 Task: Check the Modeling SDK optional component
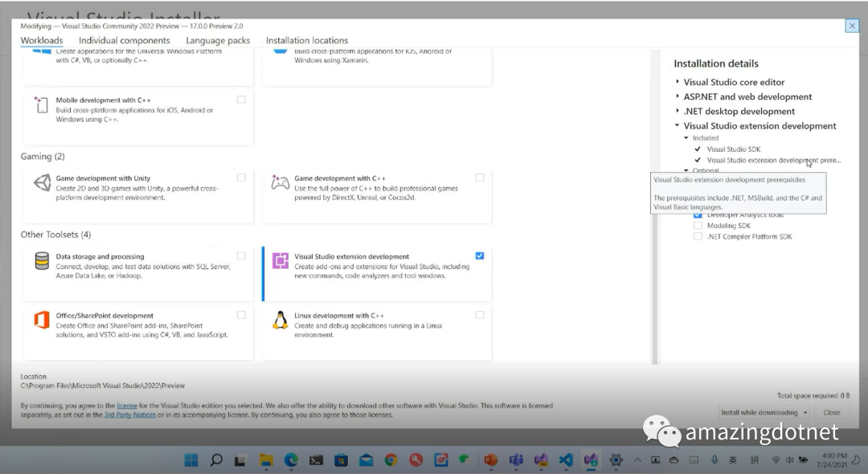coord(698,226)
